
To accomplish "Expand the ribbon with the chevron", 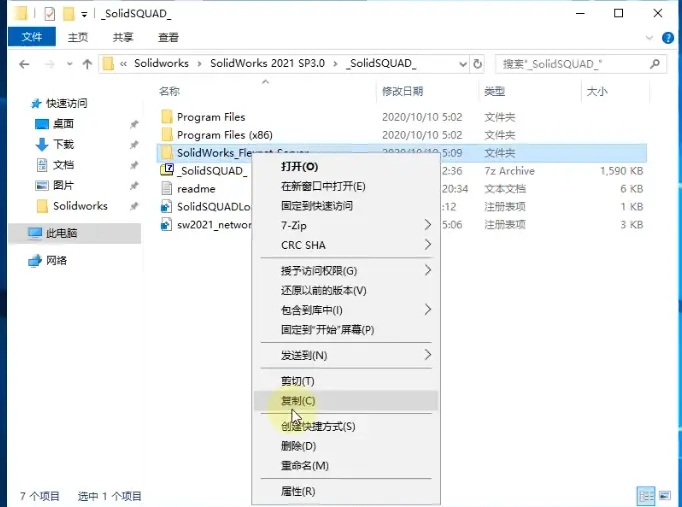I will point(649,38).
